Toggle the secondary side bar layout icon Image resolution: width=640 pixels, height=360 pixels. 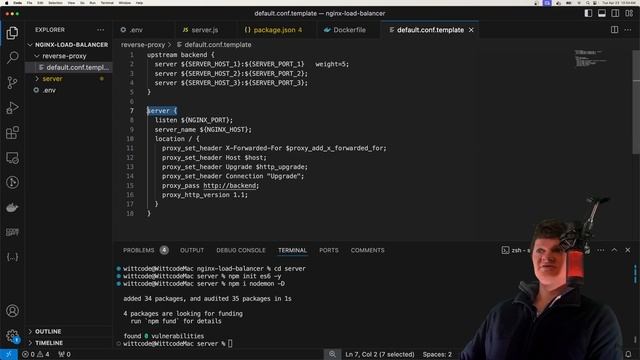point(615,13)
